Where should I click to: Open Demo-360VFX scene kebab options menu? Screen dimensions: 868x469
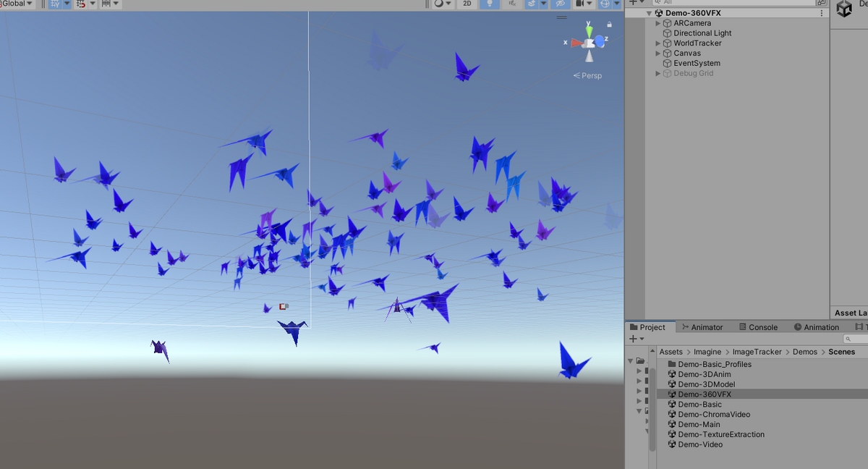coord(821,13)
